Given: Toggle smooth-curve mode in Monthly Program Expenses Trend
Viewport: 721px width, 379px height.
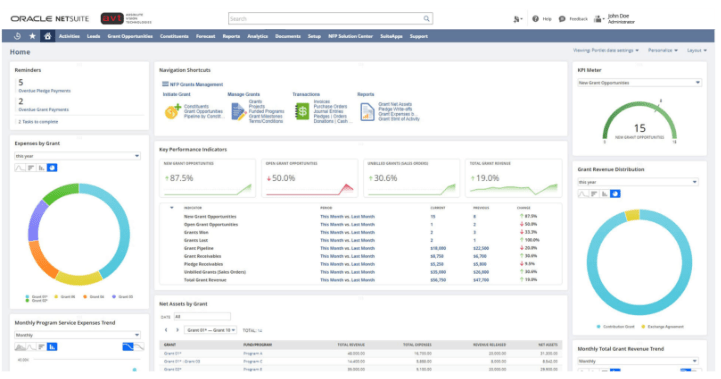Looking at the screenshot, I should pyautogui.click(x=139, y=347).
